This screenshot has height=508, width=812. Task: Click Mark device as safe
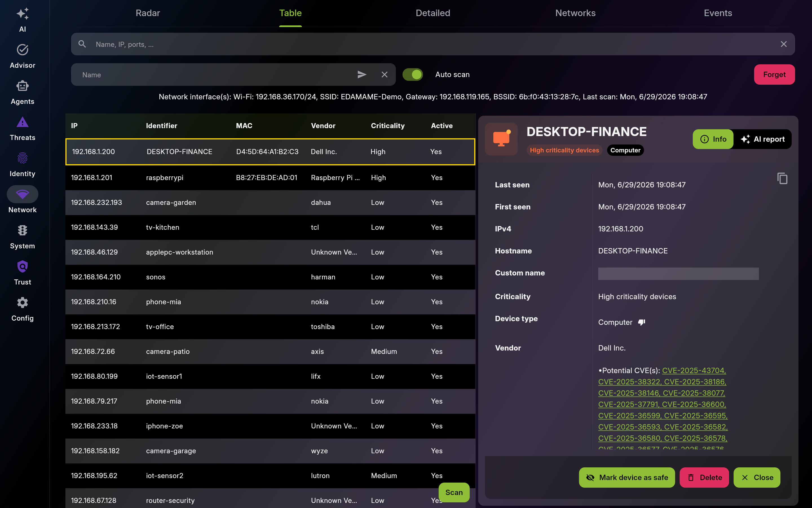(x=627, y=478)
